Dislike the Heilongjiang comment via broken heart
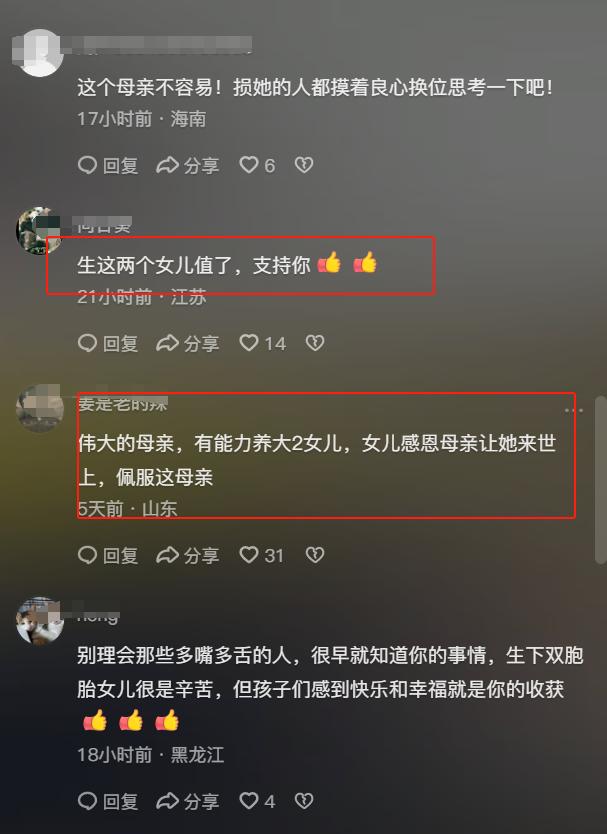Image resolution: width=607 pixels, height=834 pixels. tap(304, 801)
